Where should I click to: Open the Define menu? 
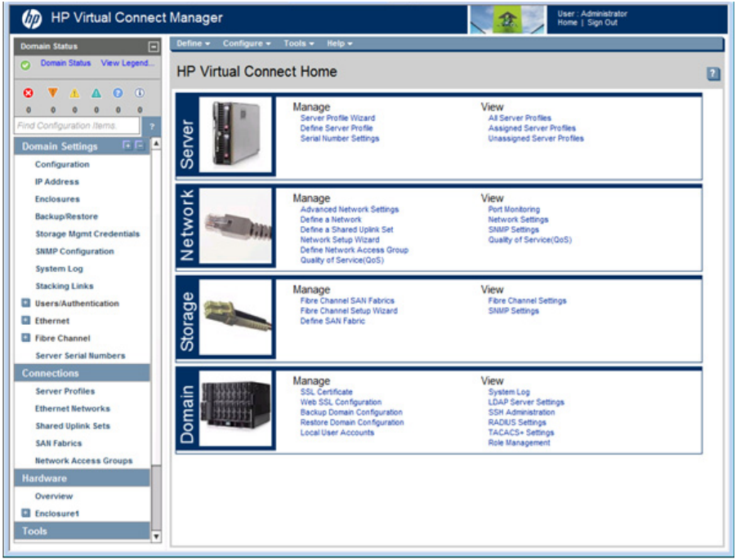click(193, 43)
